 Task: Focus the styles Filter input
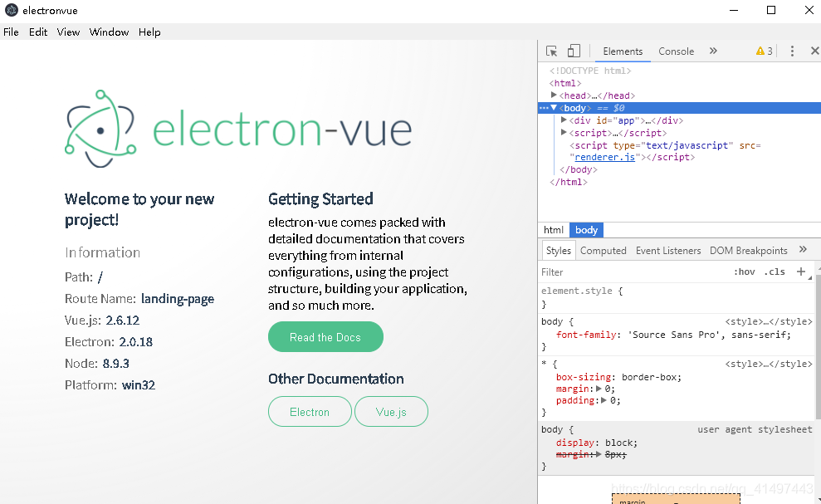pos(633,272)
